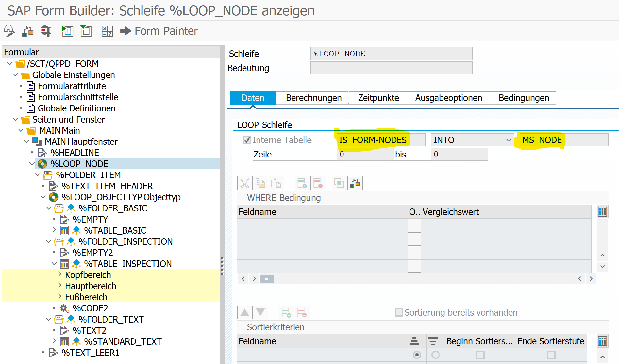Click table settings icon beside Vergleichswert column

click(x=602, y=212)
